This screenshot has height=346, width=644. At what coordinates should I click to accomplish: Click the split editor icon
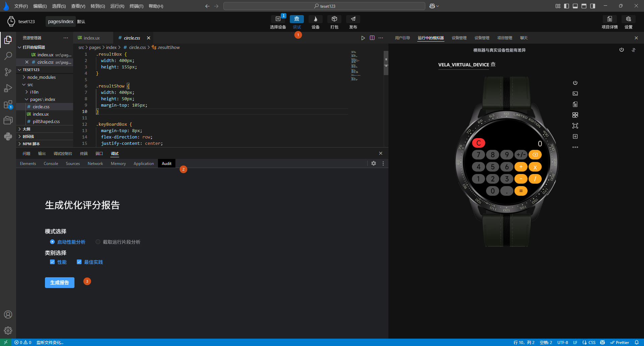click(x=372, y=38)
